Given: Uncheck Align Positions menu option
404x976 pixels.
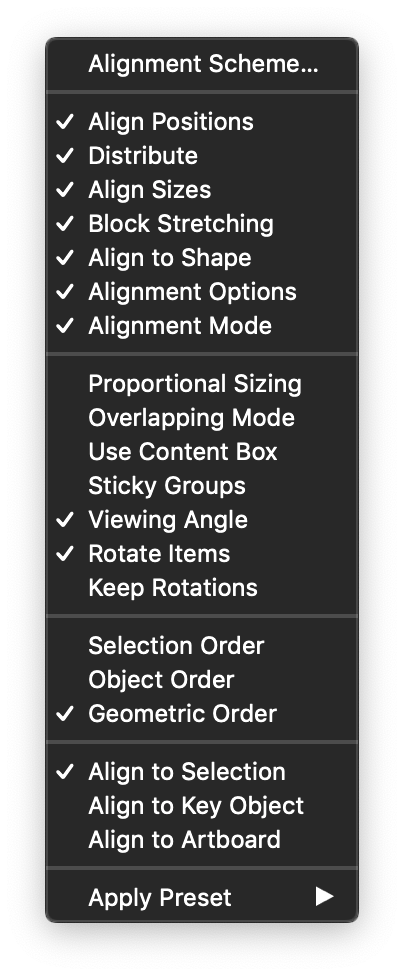Looking at the screenshot, I should pos(202,122).
